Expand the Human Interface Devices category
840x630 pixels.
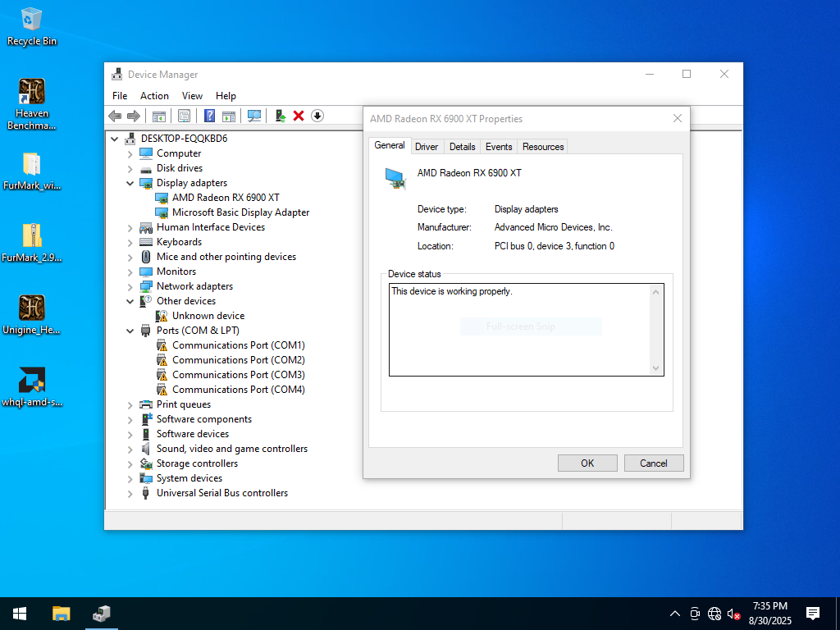[x=130, y=228]
